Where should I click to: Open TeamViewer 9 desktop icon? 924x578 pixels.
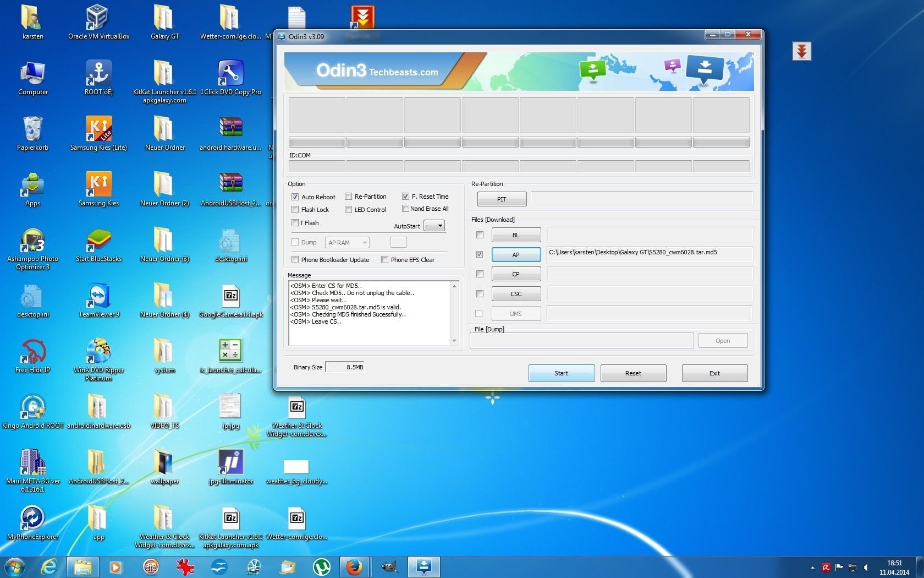98,300
